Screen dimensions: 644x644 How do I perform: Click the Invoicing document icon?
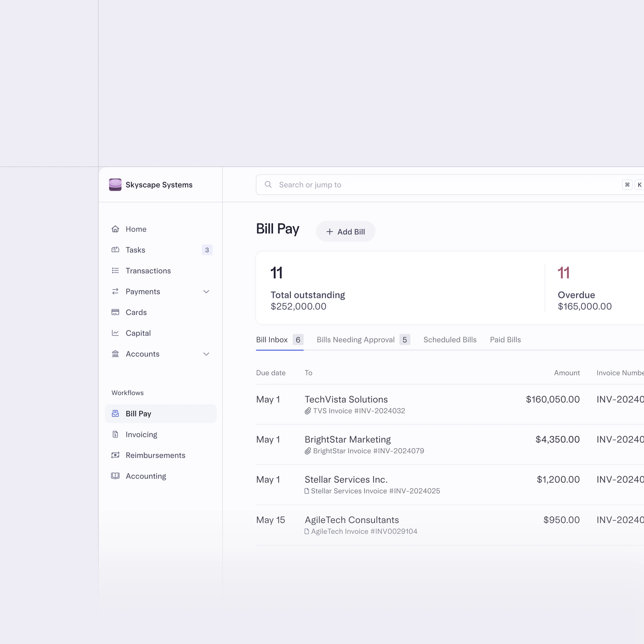click(115, 434)
